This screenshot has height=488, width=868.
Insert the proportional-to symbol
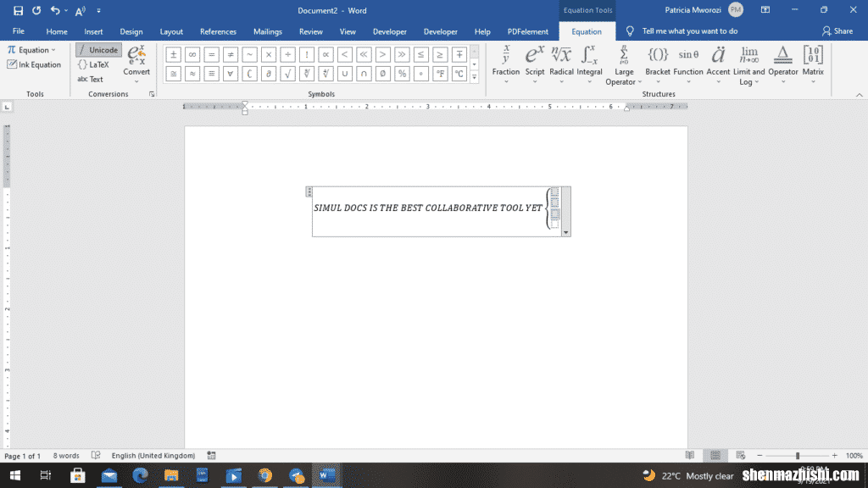[x=325, y=54]
